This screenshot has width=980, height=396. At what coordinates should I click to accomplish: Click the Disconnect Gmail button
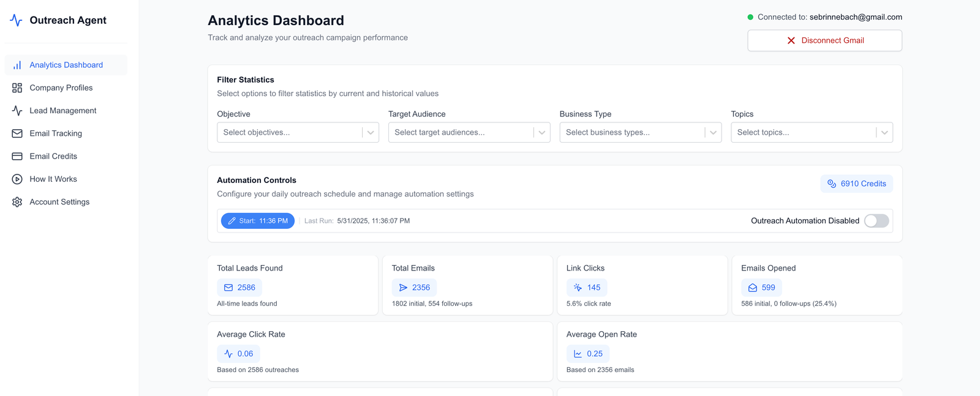point(824,40)
